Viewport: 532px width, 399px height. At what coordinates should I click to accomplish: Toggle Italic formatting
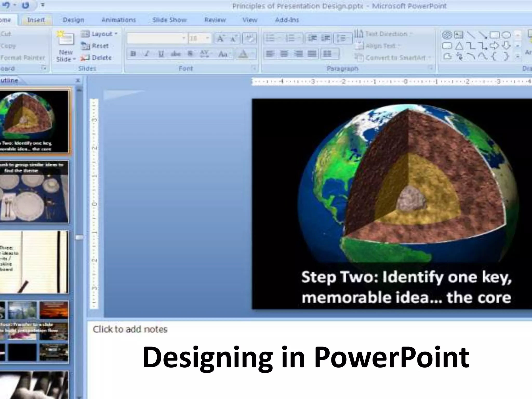pyautogui.click(x=147, y=54)
